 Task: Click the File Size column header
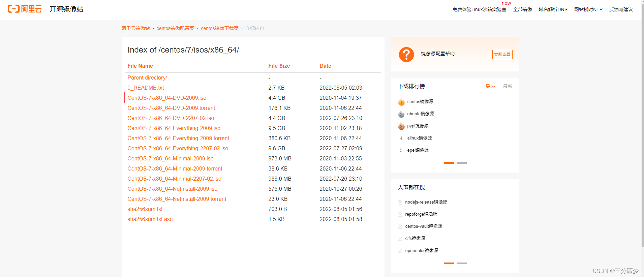point(279,66)
